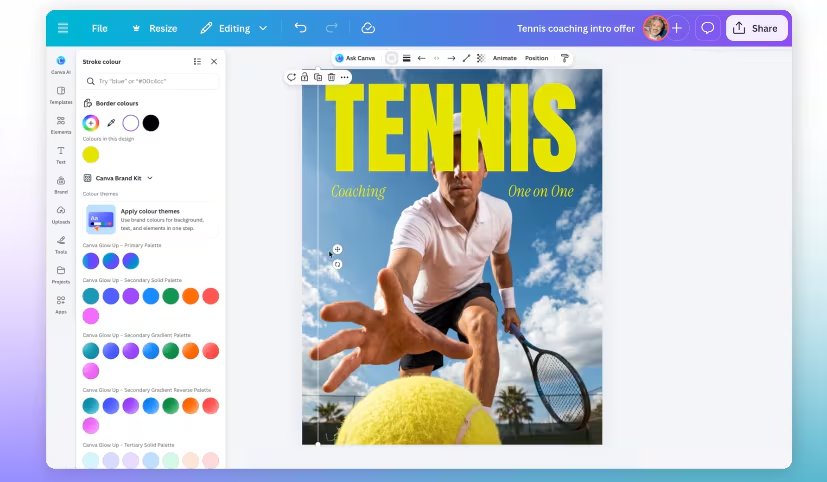The width and height of the screenshot is (827, 482).
Task: Click the rotate handle beside the line
Action: 338,264
